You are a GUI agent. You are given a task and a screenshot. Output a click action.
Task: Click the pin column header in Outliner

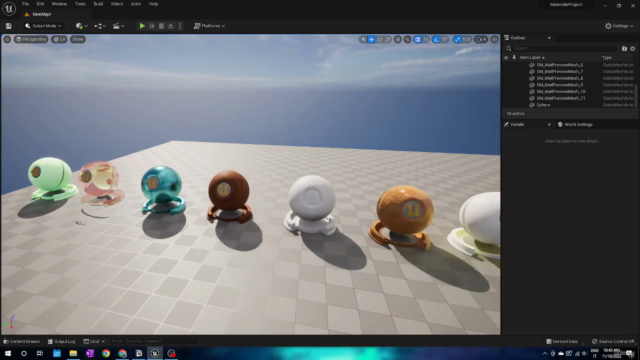(514, 58)
